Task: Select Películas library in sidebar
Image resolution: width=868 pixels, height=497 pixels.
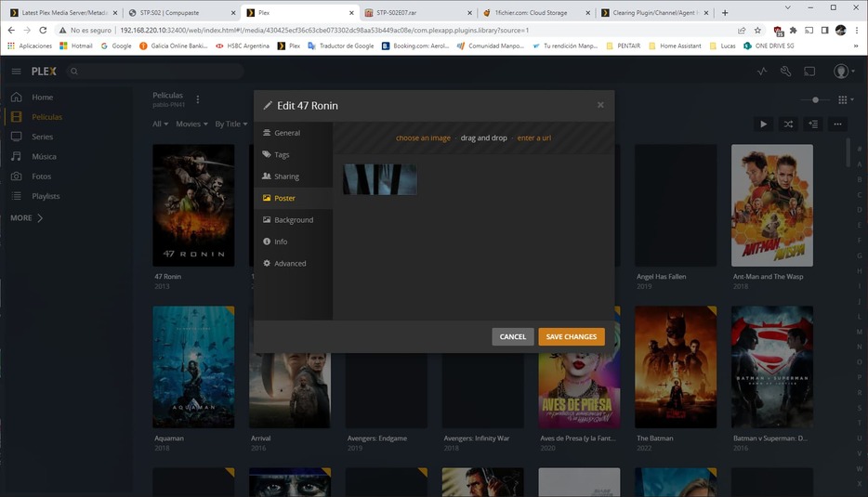Action: tap(46, 117)
